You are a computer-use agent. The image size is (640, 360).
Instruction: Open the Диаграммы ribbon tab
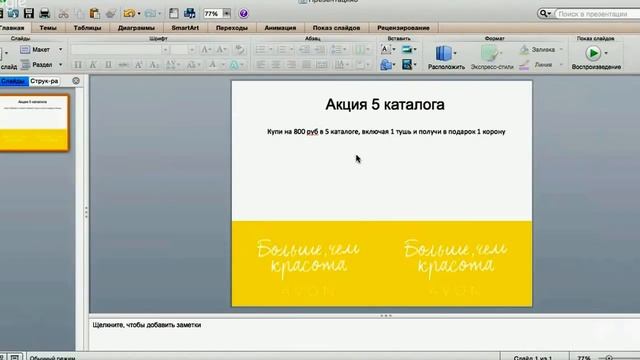[x=136, y=28]
